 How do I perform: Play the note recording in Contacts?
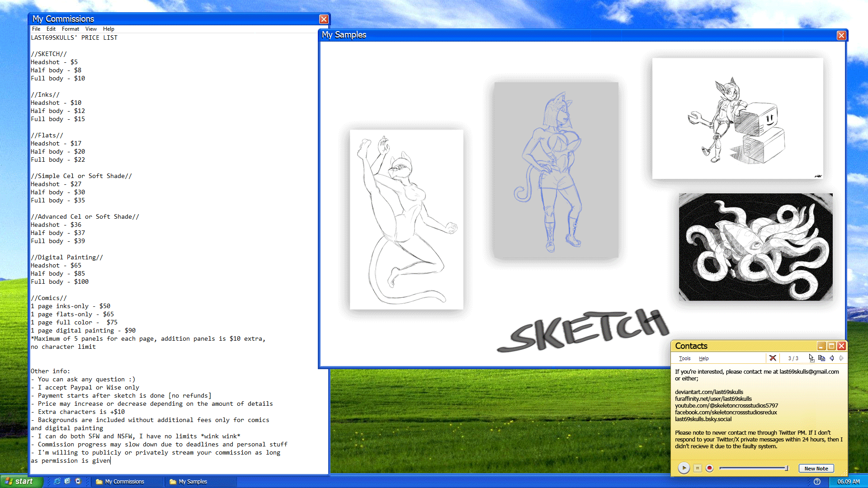pos(684,468)
